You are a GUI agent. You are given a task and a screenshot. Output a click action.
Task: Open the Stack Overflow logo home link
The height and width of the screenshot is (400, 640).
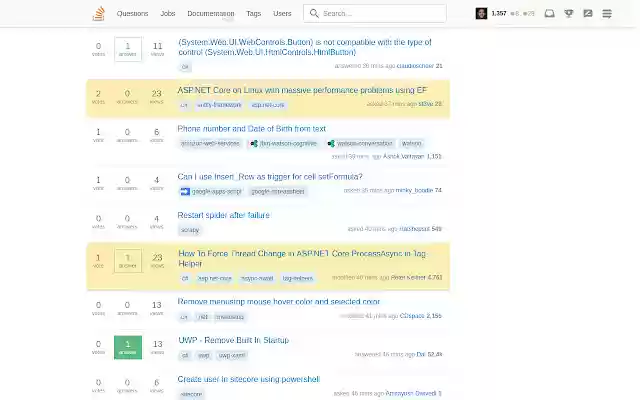tap(99, 13)
